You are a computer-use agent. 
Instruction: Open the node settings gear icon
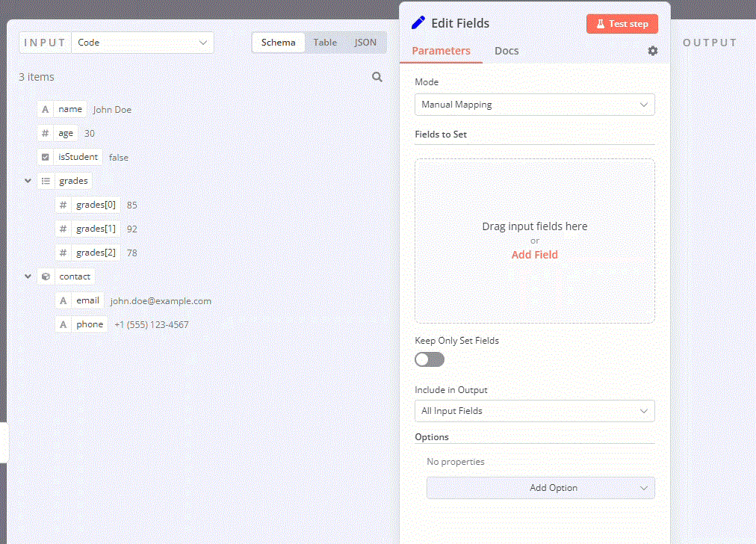[651, 50]
